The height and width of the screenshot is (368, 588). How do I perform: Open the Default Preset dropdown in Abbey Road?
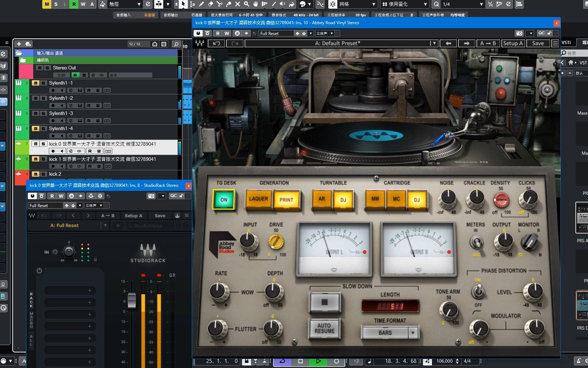point(433,43)
